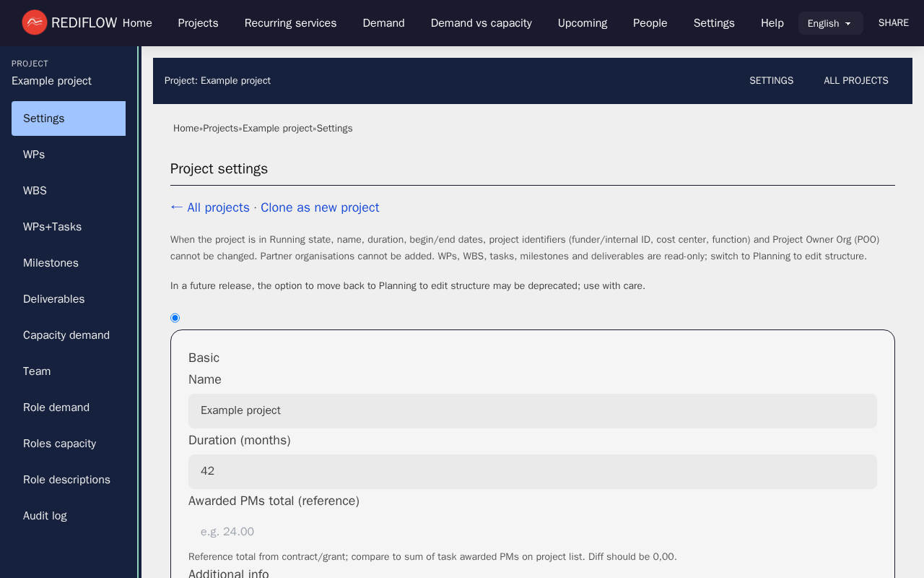
Task: Open the English language dropdown
Action: [x=830, y=22]
